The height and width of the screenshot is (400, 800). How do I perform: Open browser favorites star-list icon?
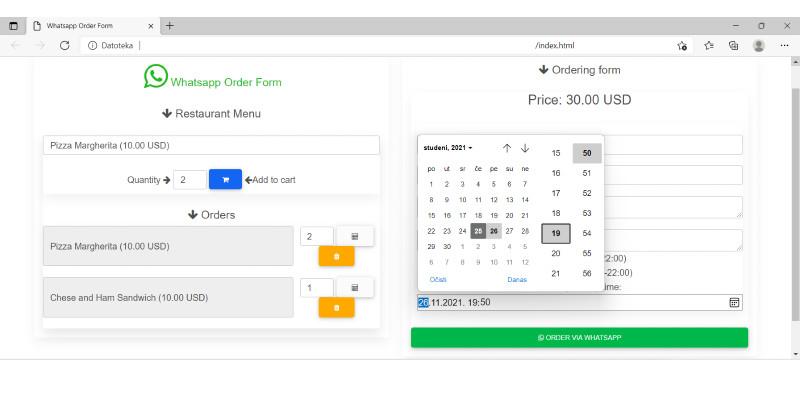point(708,45)
